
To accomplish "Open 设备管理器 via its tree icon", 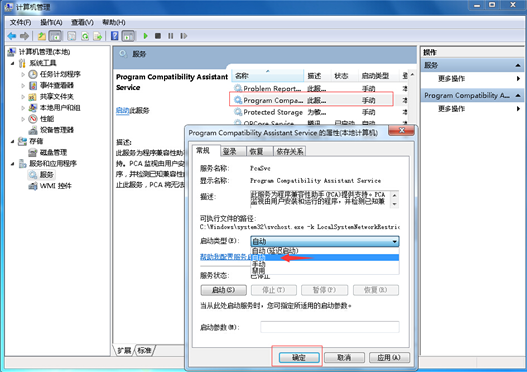I will pyautogui.click(x=33, y=130).
